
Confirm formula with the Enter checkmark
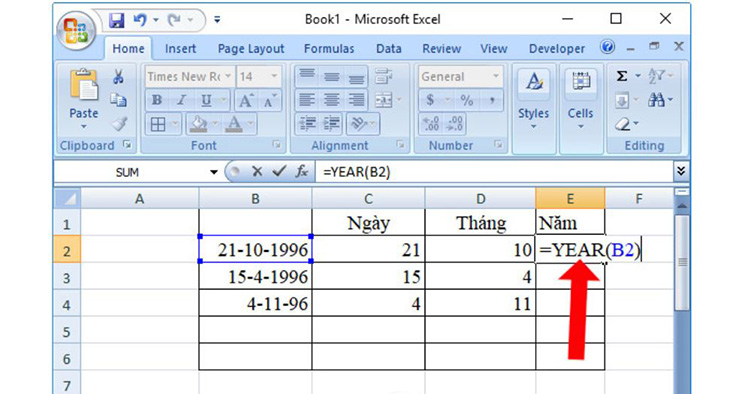click(279, 172)
